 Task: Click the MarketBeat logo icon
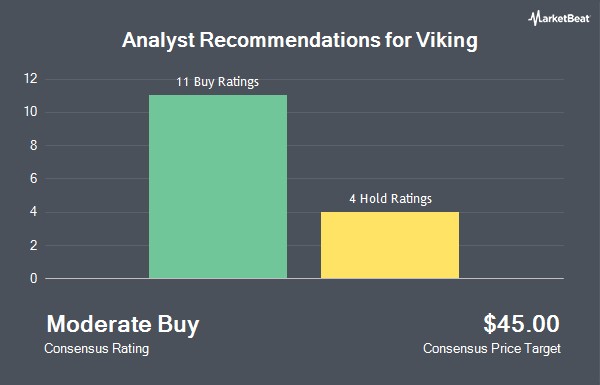534,18
